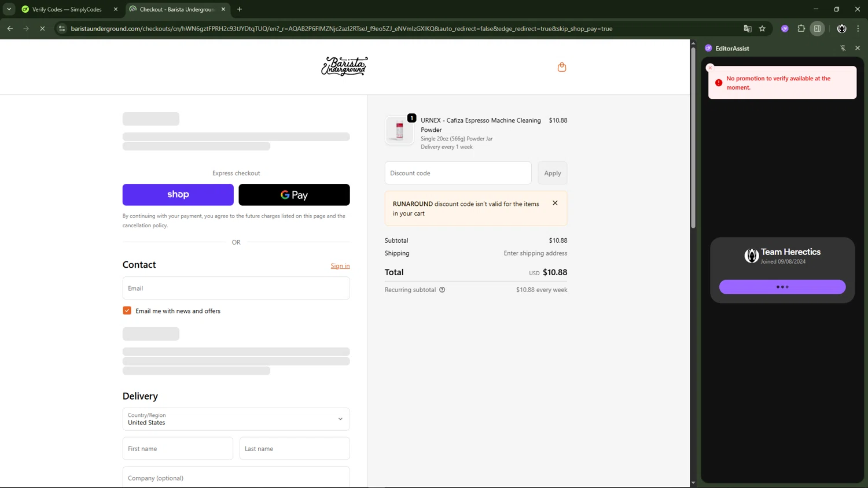Open the browser profile avatar

(x=842, y=28)
